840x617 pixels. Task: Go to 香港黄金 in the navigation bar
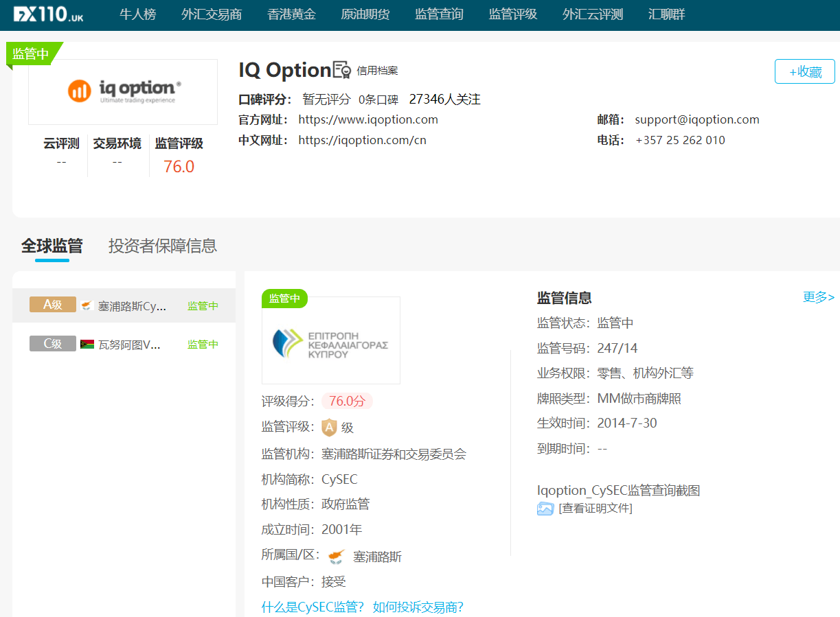coord(291,14)
